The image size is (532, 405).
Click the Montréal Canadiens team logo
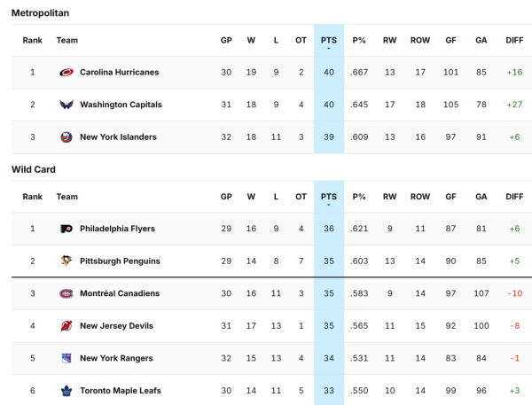click(66, 293)
